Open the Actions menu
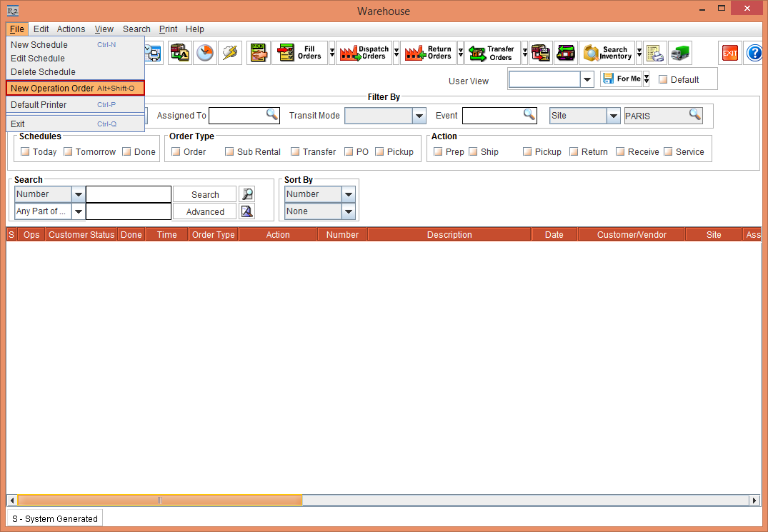This screenshot has height=532, width=768. point(71,29)
